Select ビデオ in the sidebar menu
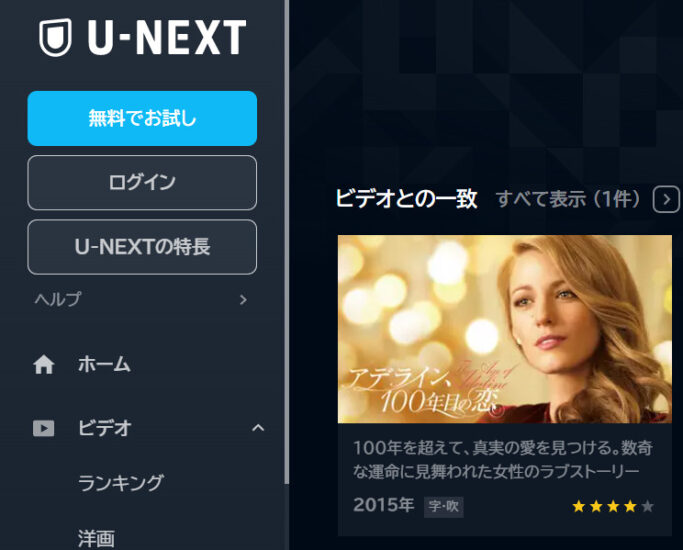683x550 pixels. click(105, 428)
